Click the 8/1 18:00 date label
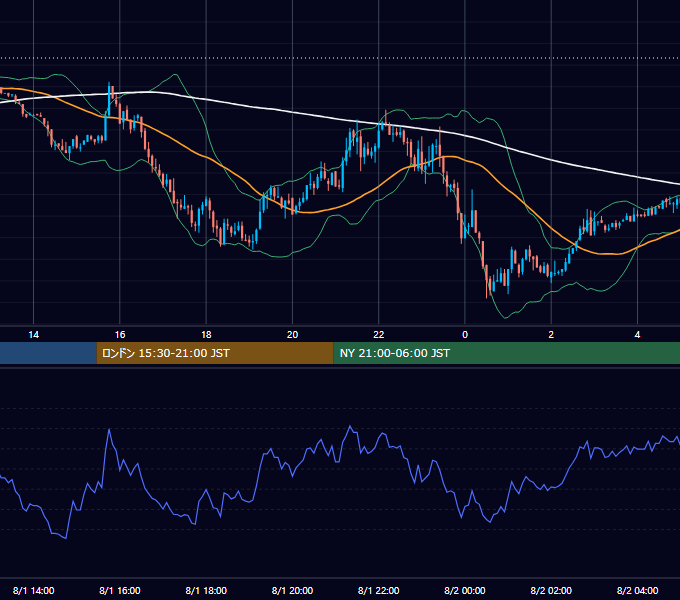Viewport: 680px width, 600px height. [x=206, y=590]
